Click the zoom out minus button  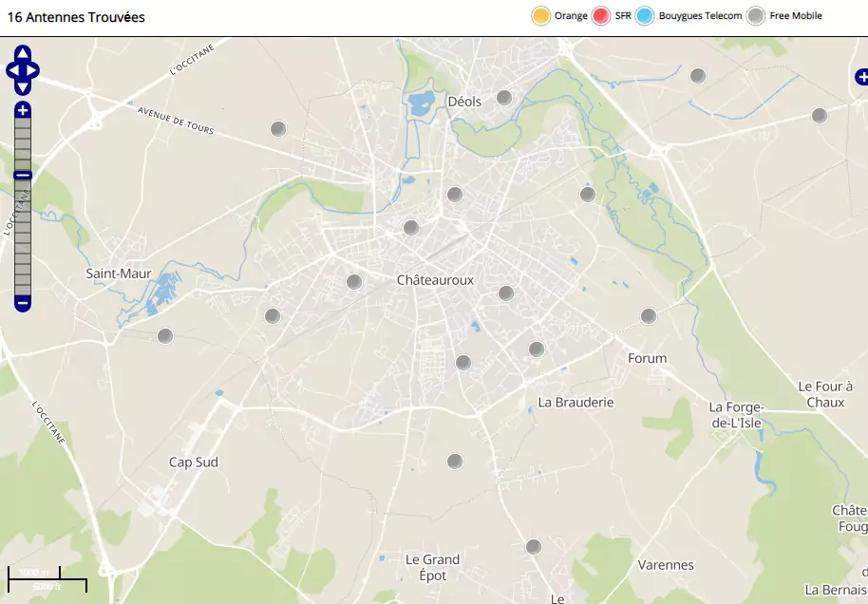pyautogui.click(x=23, y=304)
